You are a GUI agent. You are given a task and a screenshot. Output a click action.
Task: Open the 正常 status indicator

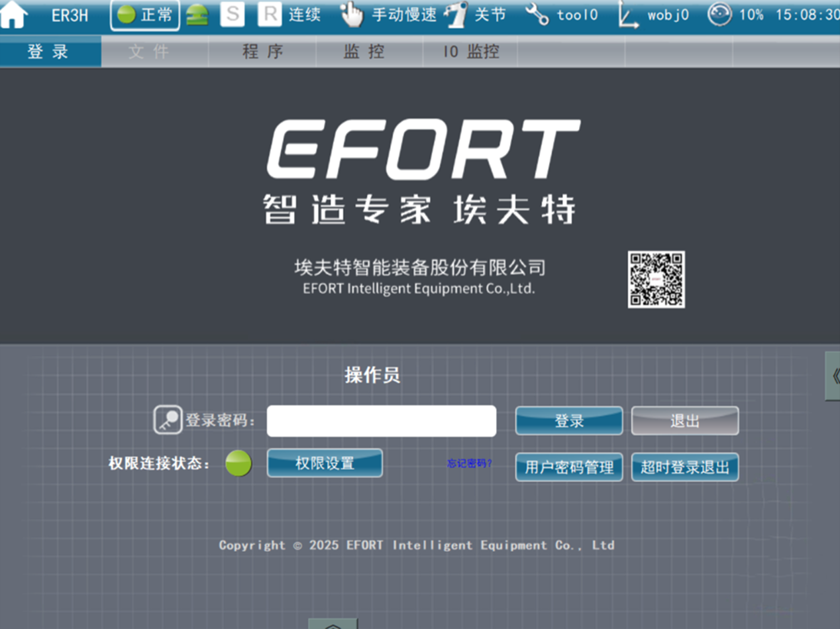click(144, 15)
